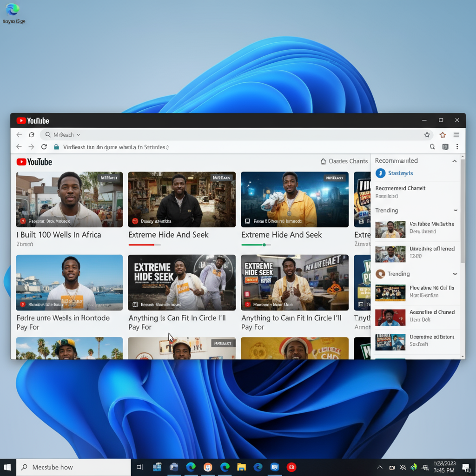Open the three-dot menu in the address row
Image resolution: width=476 pixels, height=476 pixels.
click(457, 147)
